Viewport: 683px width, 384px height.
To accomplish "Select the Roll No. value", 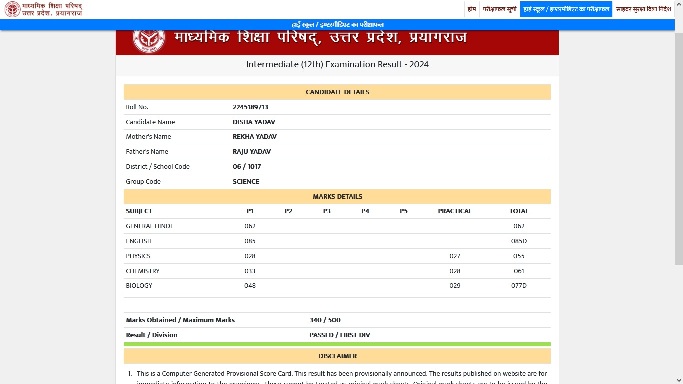I will [x=250, y=107].
